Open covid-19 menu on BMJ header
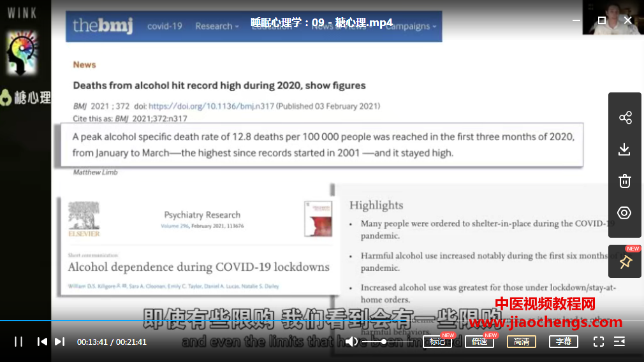This screenshot has height=362, width=644. [x=165, y=26]
